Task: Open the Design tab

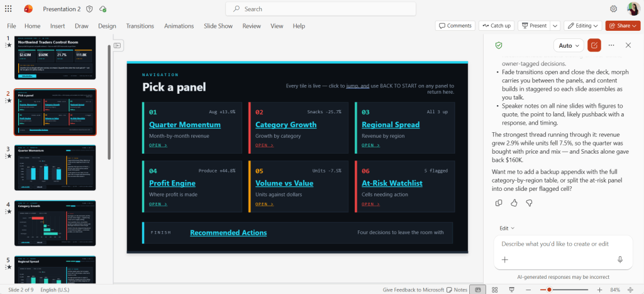Action: click(107, 26)
